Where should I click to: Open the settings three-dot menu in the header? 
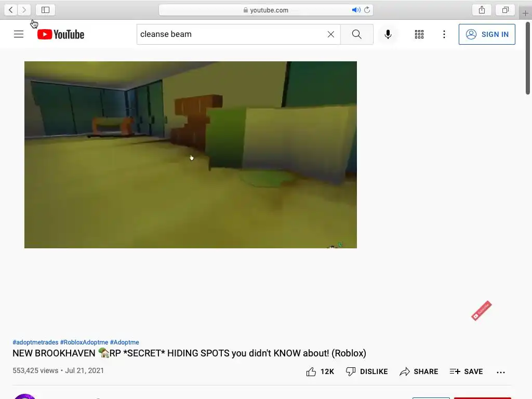click(x=444, y=34)
